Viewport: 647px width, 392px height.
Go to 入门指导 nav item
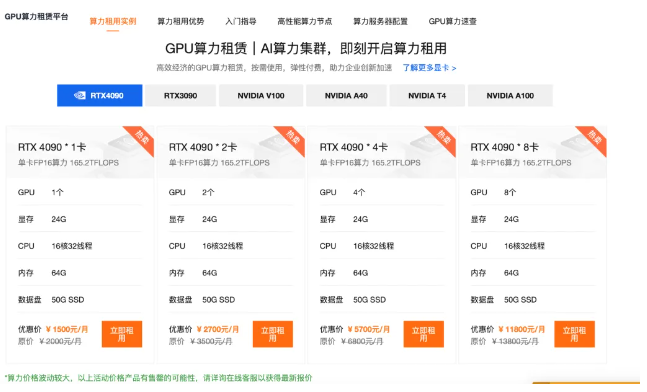point(241,21)
